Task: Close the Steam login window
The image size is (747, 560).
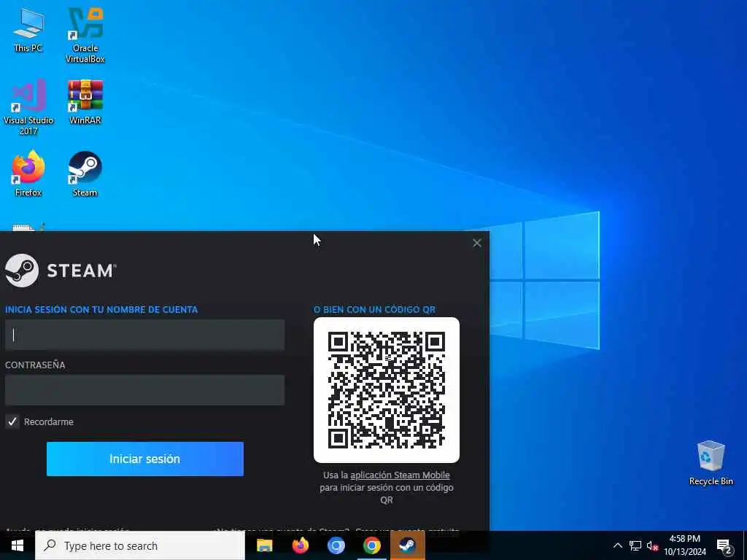Action: point(477,243)
